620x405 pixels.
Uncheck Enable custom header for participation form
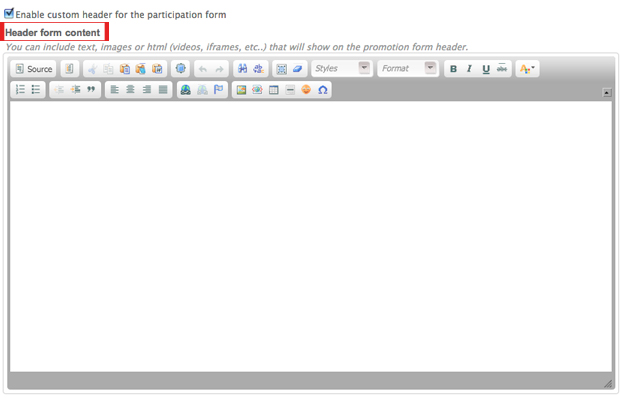pos(9,13)
